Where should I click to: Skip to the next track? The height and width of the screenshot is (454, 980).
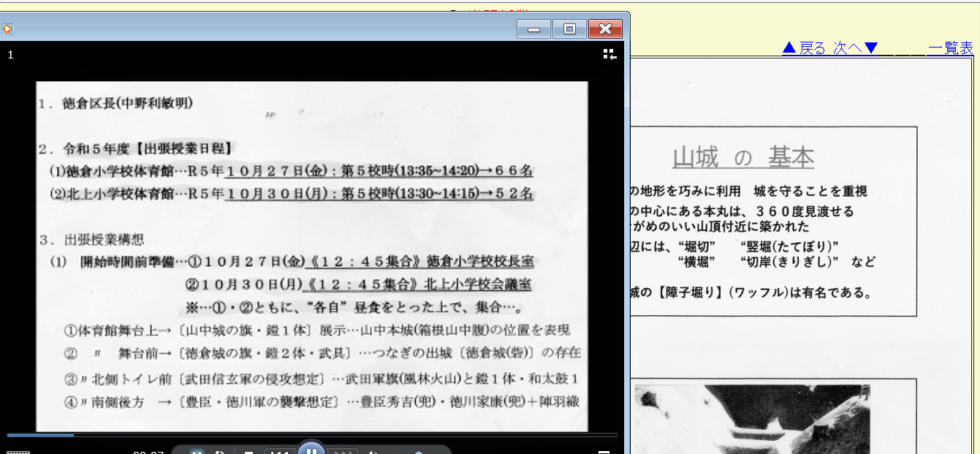click(x=342, y=453)
